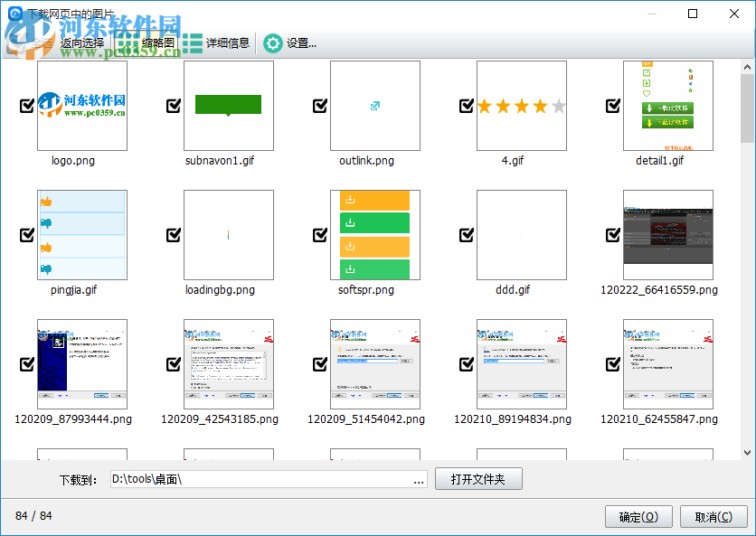Screen dimensions: 756x536
Task: Click the ddd.gif file name
Action: click(x=513, y=289)
